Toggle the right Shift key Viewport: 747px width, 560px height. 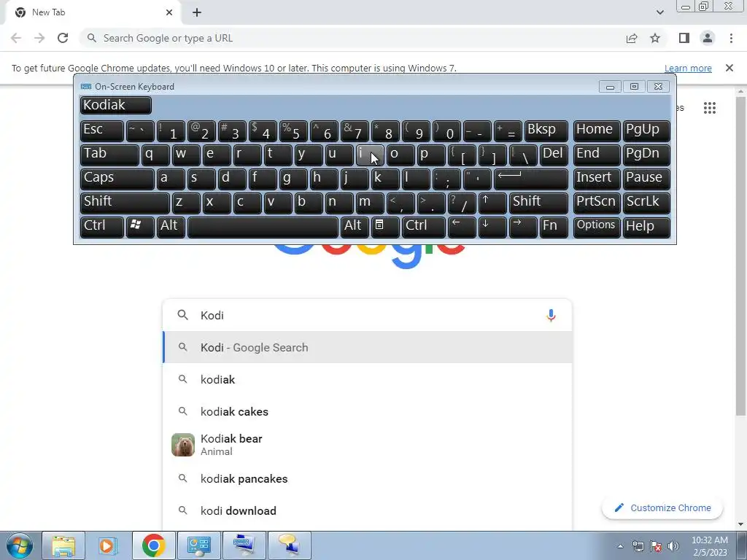(x=538, y=203)
